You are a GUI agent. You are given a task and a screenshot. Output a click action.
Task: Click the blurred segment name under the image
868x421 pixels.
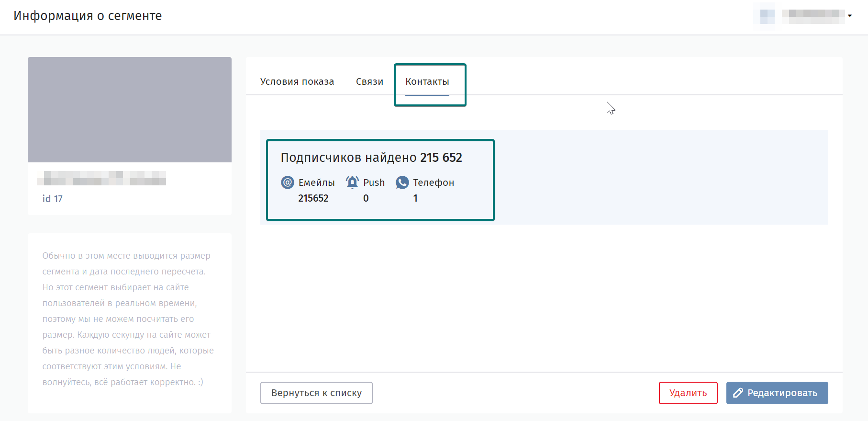(101, 178)
